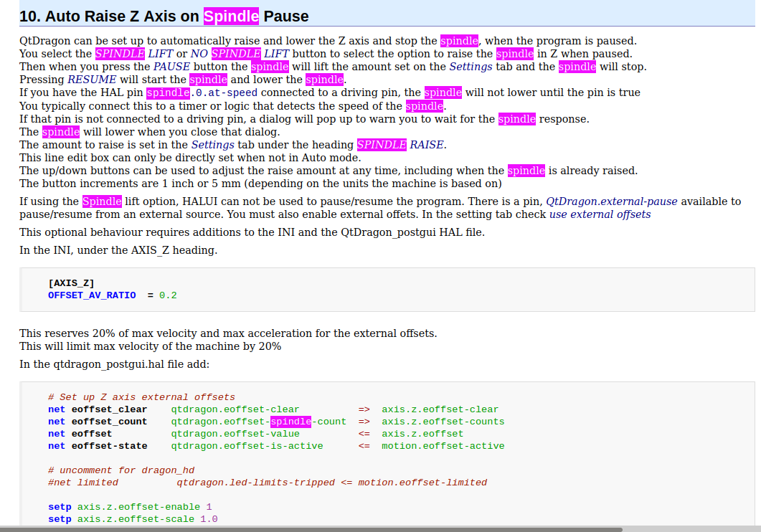Click the horizontal scrollbar thumb at page bottom
Image resolution: width=761 pixels, height=532 pixels.
[x=311, y=529]
